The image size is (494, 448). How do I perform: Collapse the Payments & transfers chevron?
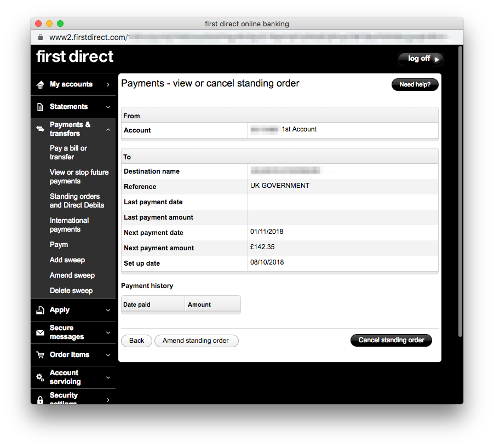click(x=108, y=129)
